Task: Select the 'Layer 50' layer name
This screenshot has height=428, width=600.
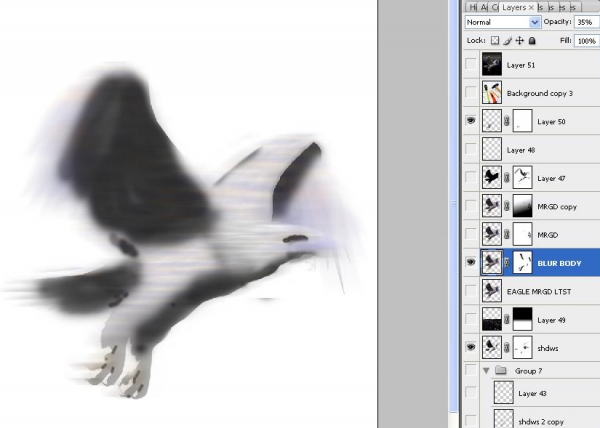Action: coord(551,122)
